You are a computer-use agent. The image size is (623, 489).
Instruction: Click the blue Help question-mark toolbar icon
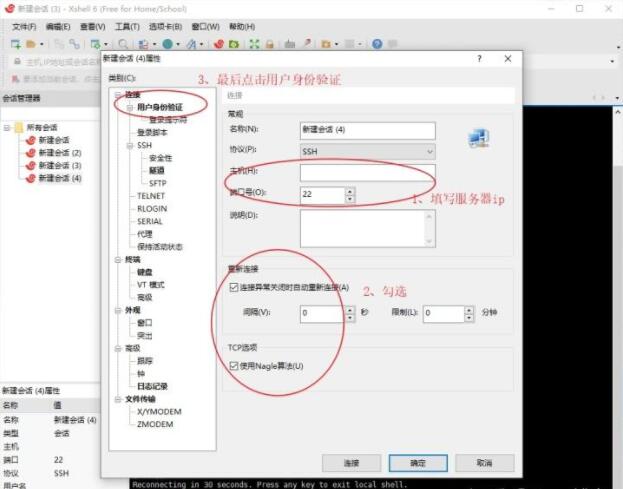(377, 44)
